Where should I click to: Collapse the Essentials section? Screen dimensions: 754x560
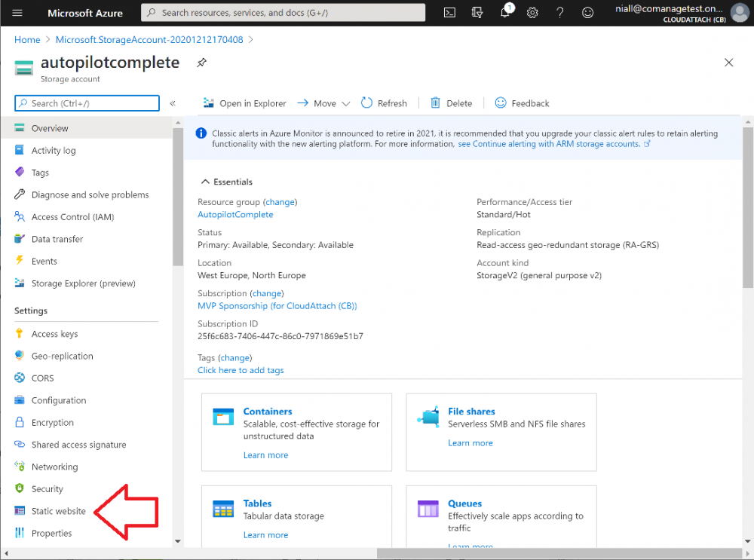[x=226, y=182]
